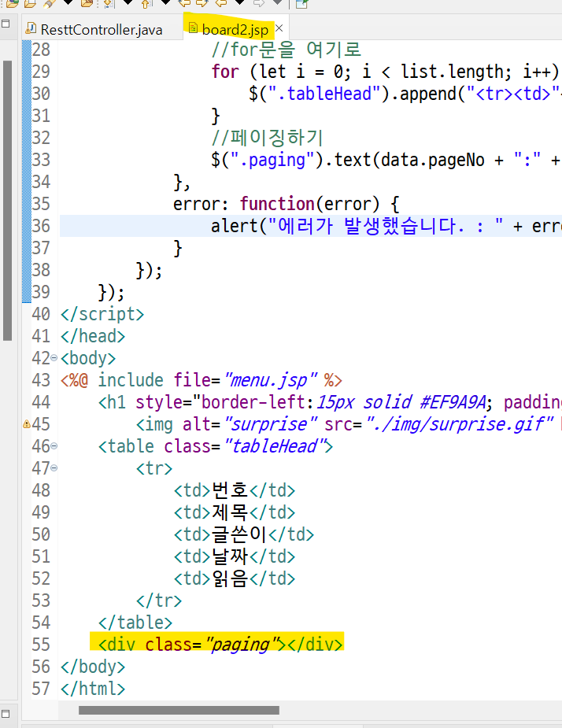The height and width of the screenshot is (728, 562).
Task: Click the <td>제목</td> cell line
Action: pos(235,512)
